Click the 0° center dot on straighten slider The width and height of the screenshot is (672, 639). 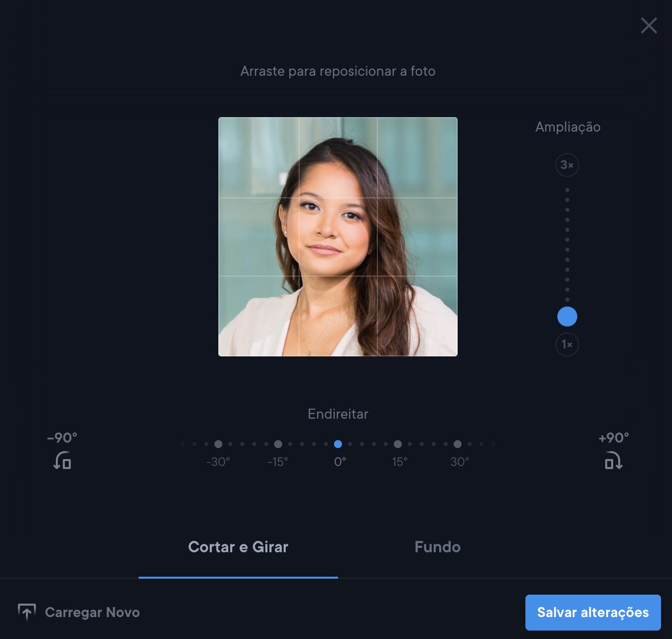(x=338, y=444)
